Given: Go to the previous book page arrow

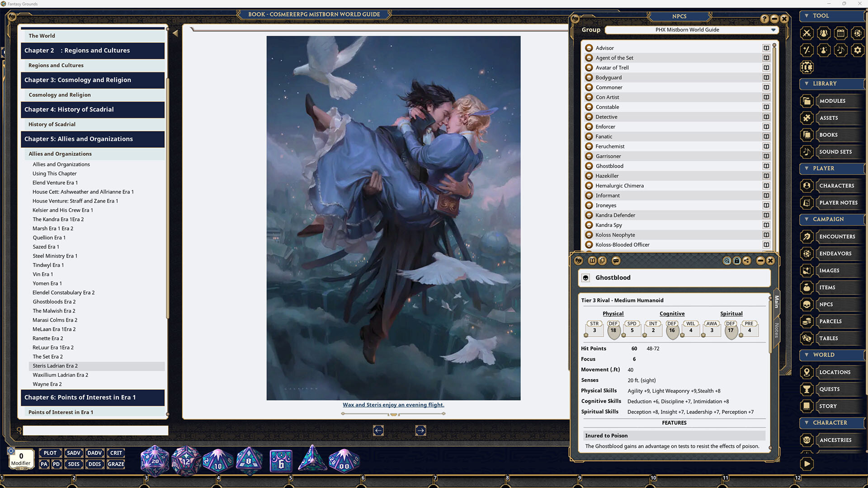Looking at the screenshot, I should pos(378,431).
